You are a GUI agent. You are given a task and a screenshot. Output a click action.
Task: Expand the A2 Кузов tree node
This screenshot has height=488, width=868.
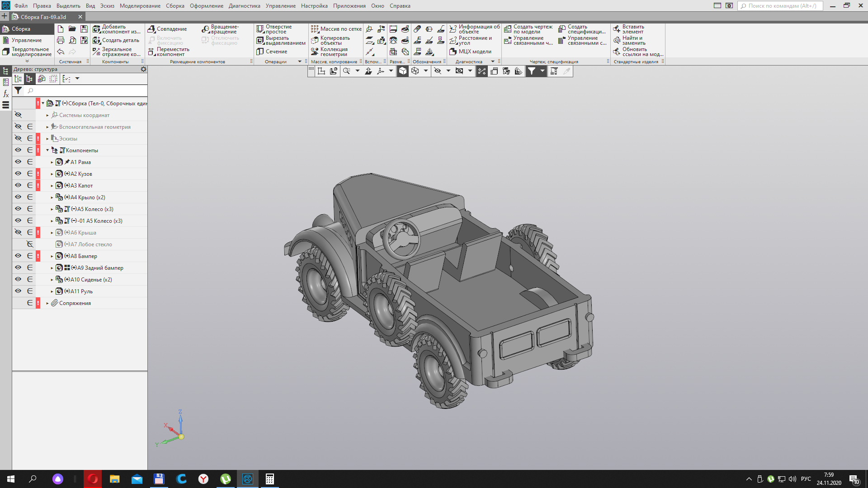tap(52, 174)
